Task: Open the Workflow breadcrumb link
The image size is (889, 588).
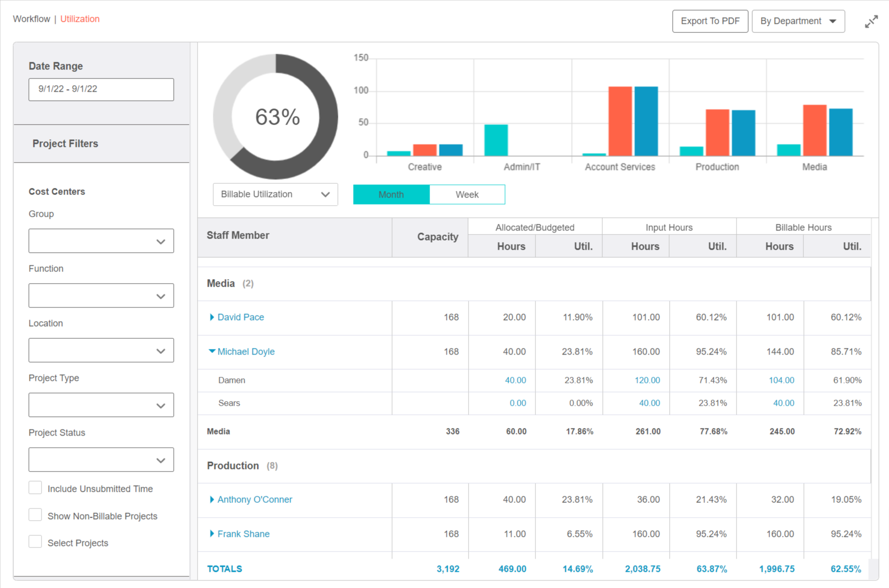Action: pos(31,19)
